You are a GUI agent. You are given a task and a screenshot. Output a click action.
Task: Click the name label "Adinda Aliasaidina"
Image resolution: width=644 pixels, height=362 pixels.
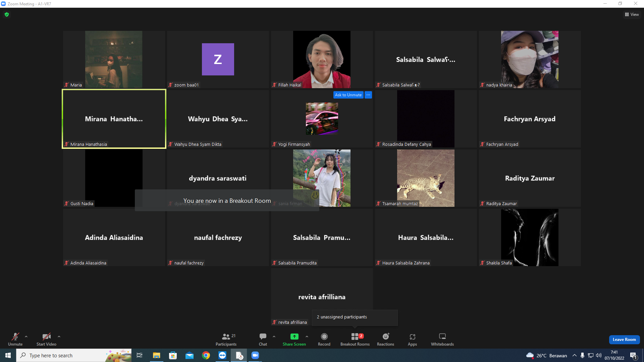(x=88, y=263)
